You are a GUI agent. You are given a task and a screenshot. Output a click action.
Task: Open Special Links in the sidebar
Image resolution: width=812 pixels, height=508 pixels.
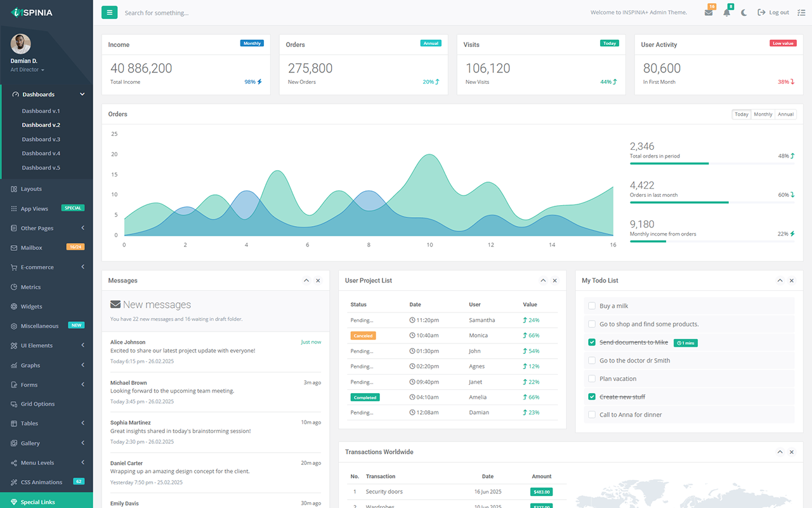tap(46, 502)
